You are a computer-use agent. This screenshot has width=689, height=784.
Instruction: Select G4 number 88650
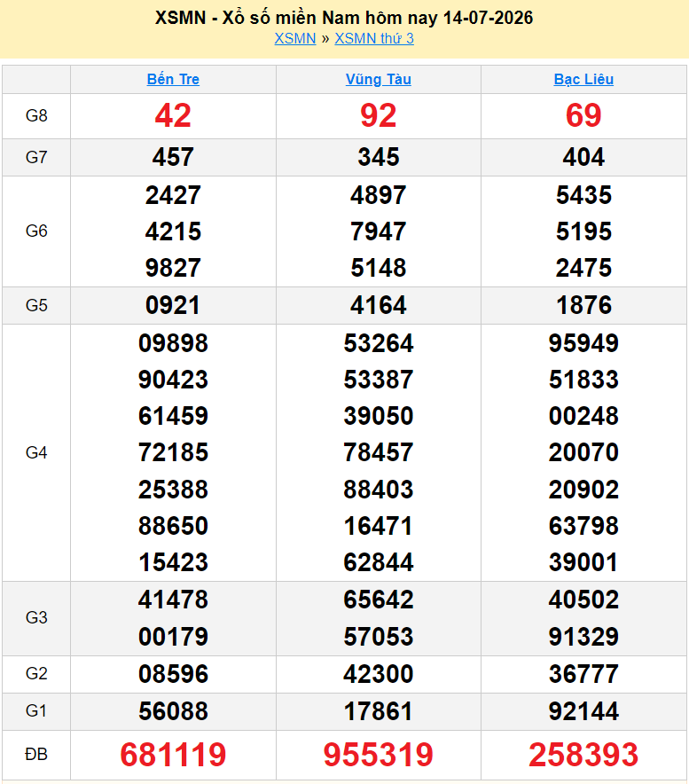coord(173,526)
